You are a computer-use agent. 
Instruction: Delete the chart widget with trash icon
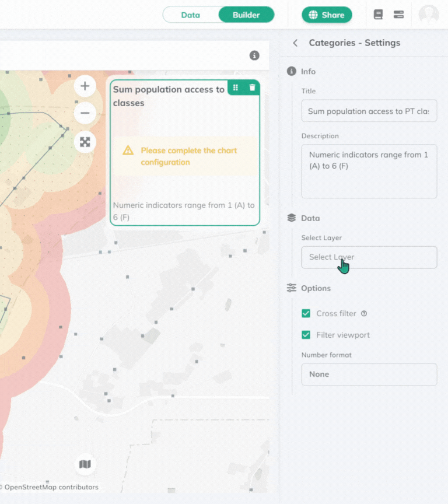(x=252, y=87)
